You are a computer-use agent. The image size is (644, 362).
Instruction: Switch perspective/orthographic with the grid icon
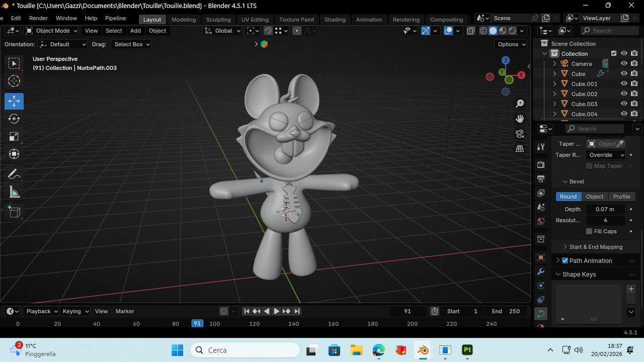[519, 149]
